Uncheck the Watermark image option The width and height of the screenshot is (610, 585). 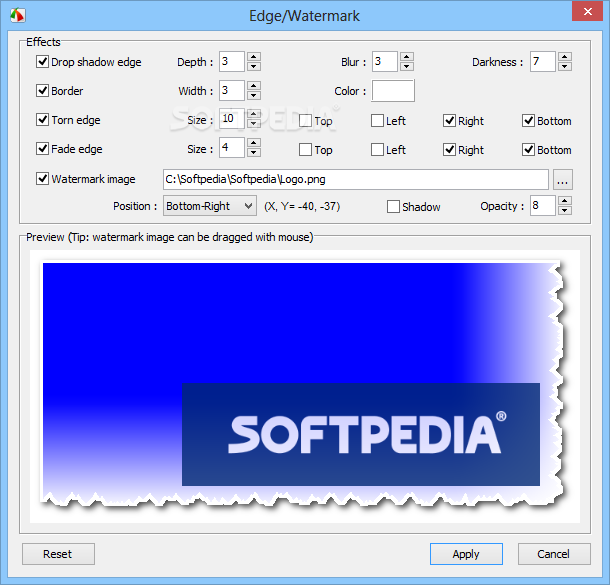pyautogui.click(x=42, y=179)
